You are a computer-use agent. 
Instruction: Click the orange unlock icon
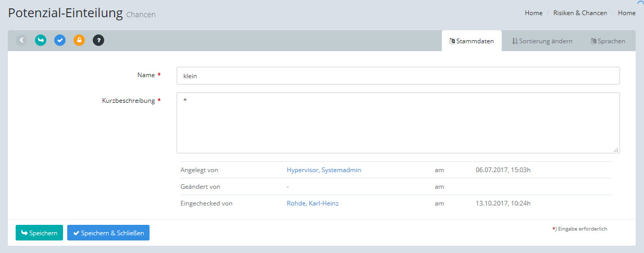pos(79,40)
